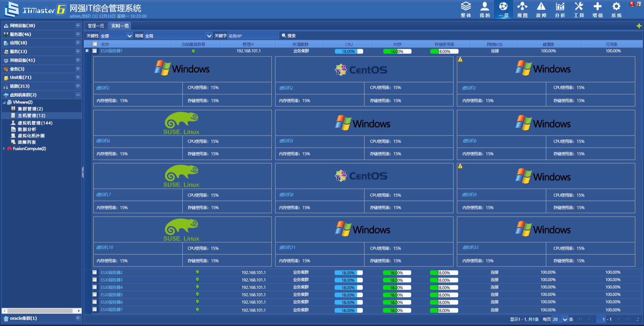Open the 增值 add-on module
The height and width of the screenshot is (326, 644).
coord(597,9)
